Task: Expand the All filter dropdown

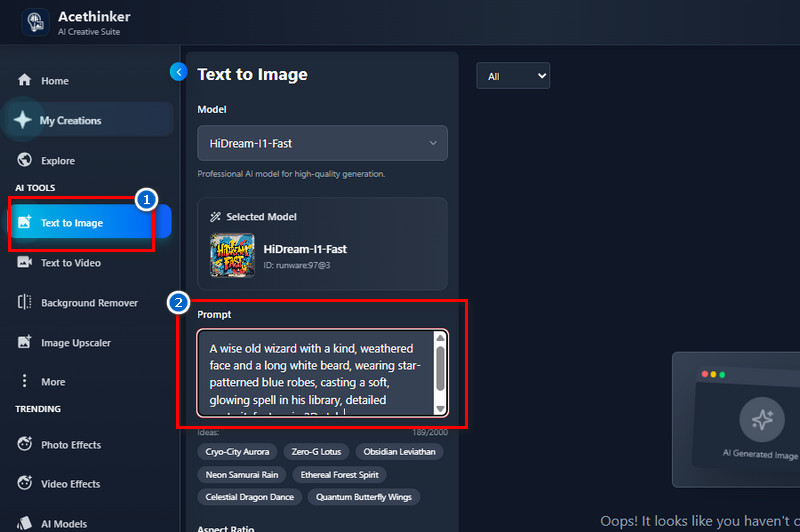Action: [513, 76]
